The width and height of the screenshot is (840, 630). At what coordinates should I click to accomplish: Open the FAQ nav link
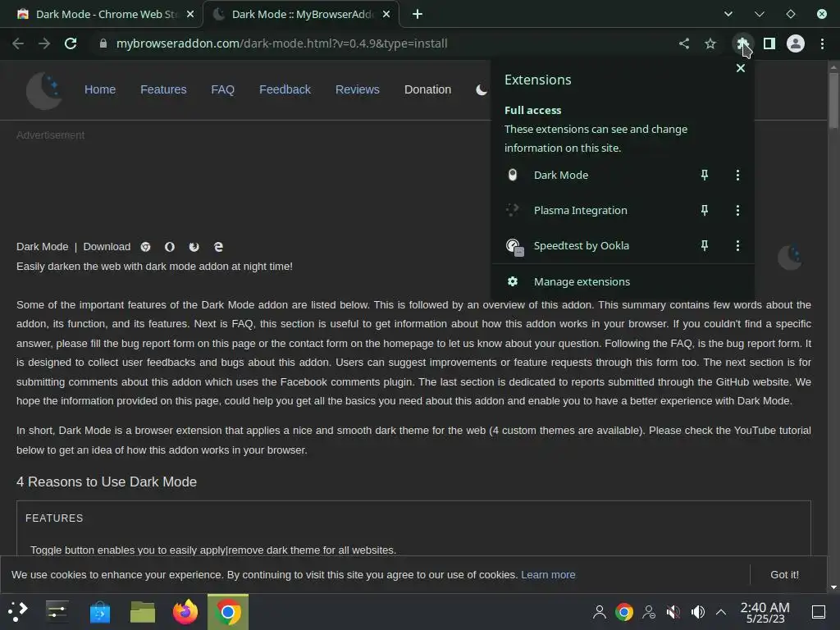[x=223, y=89]
